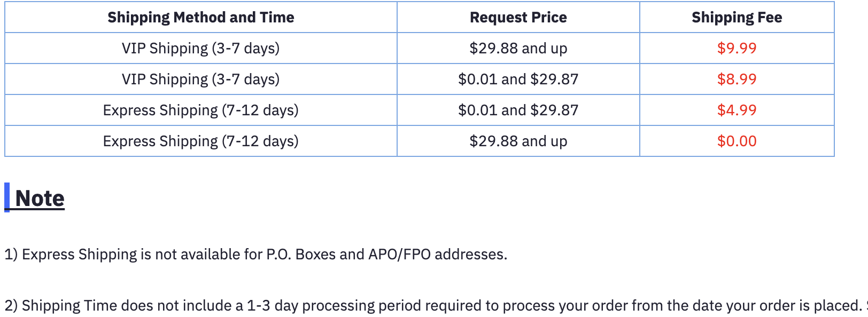Click the $4.99 shipping fee

(737, 110)
